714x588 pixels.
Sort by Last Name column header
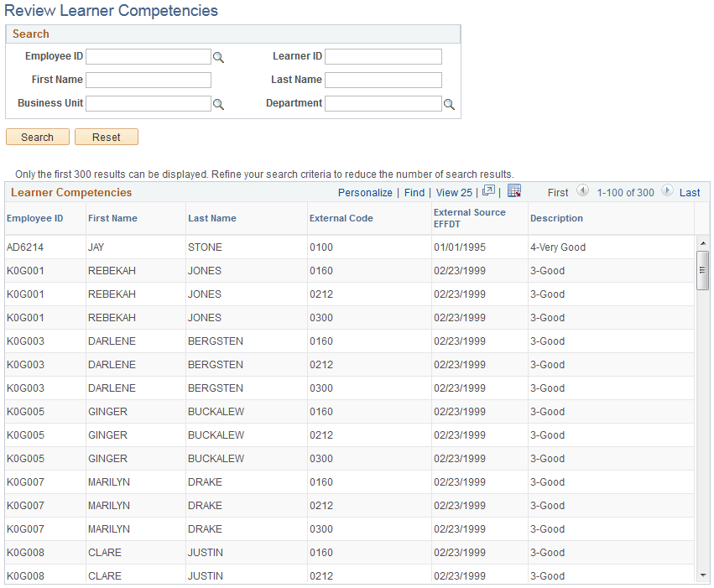click(x=212, y=218)
